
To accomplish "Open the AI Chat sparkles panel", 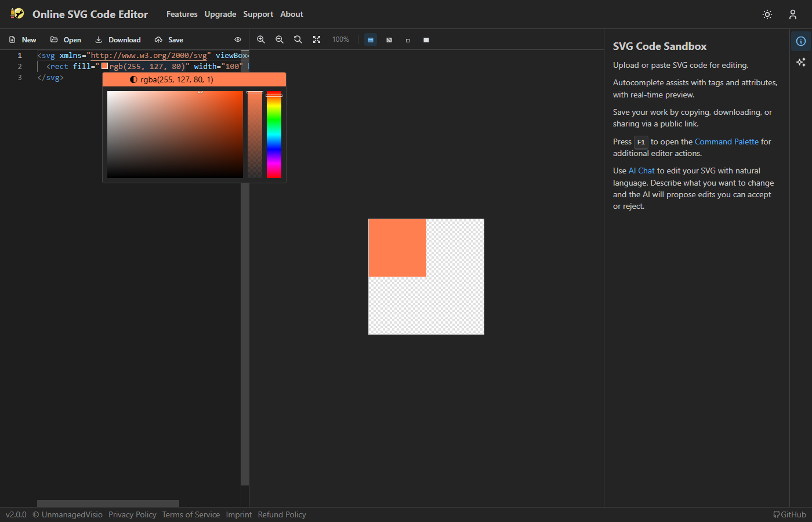I will point(801,62).
